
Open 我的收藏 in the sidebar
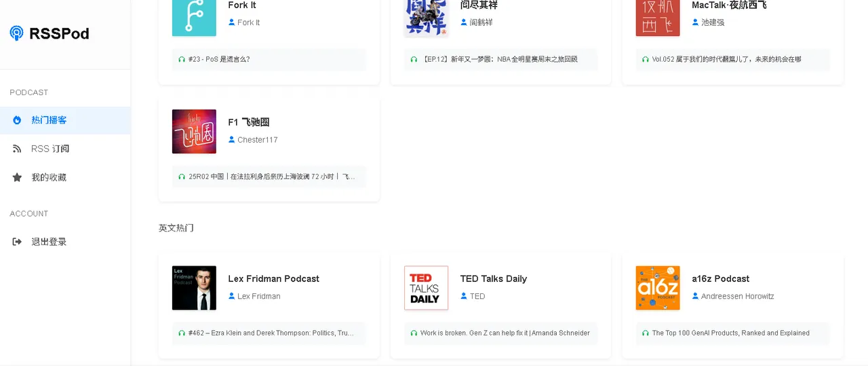pos(65,177)
